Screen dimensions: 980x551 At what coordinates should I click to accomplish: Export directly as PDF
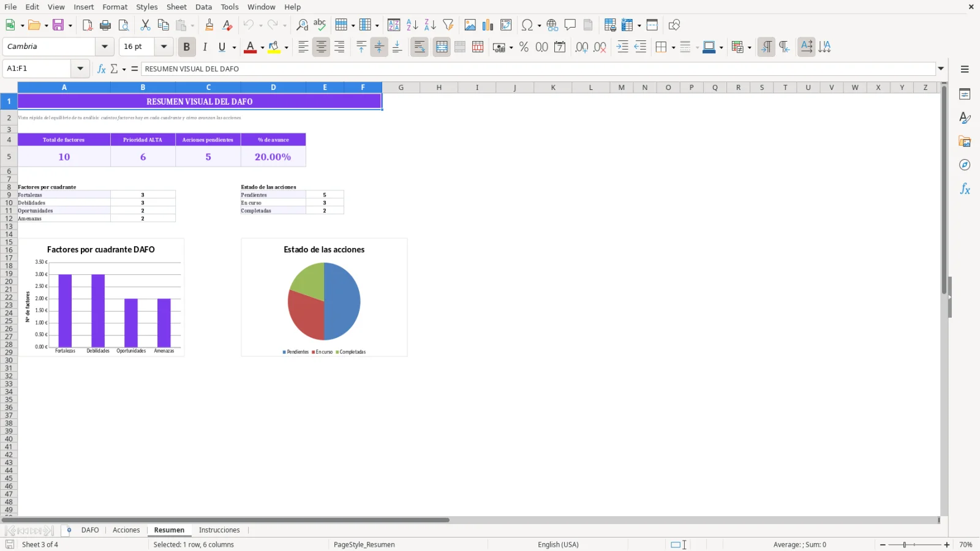tap(88, 25)
